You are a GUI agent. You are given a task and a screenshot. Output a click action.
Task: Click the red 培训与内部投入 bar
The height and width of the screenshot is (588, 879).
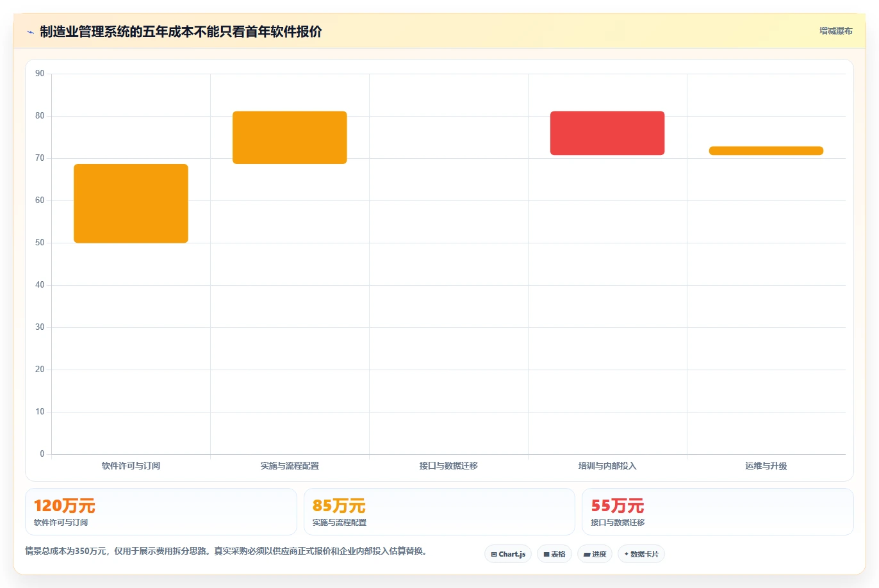pyautogui.click(x=607, y=133)
